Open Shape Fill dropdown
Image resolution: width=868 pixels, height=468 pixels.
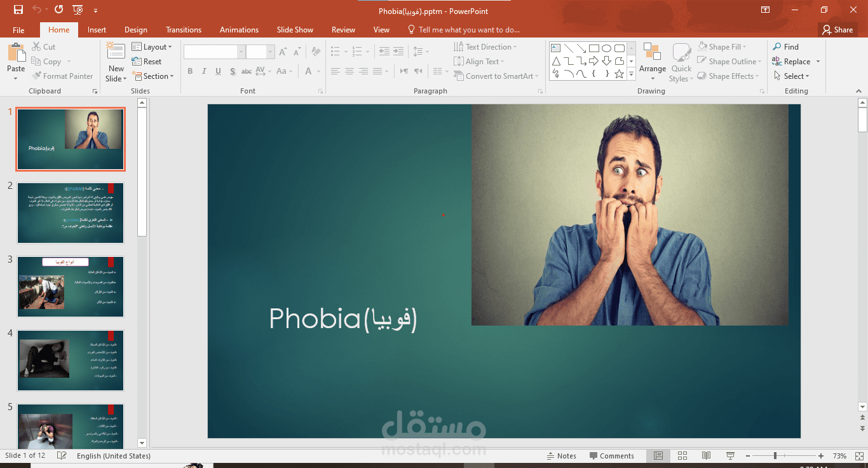click(x=722, y=47)
